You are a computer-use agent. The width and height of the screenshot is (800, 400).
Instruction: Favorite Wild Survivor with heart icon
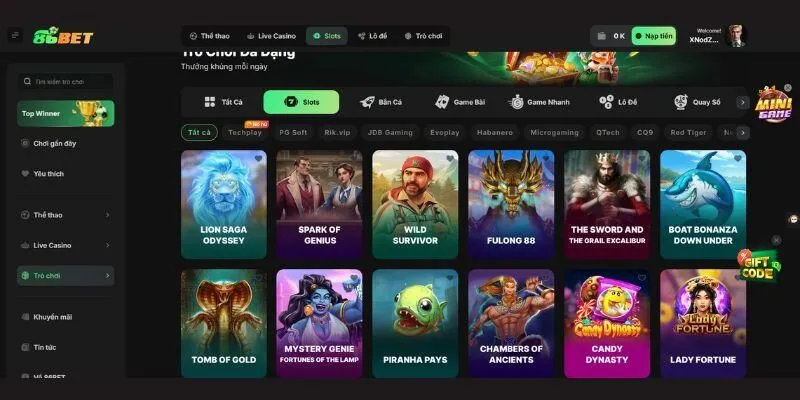click(450, 159)
